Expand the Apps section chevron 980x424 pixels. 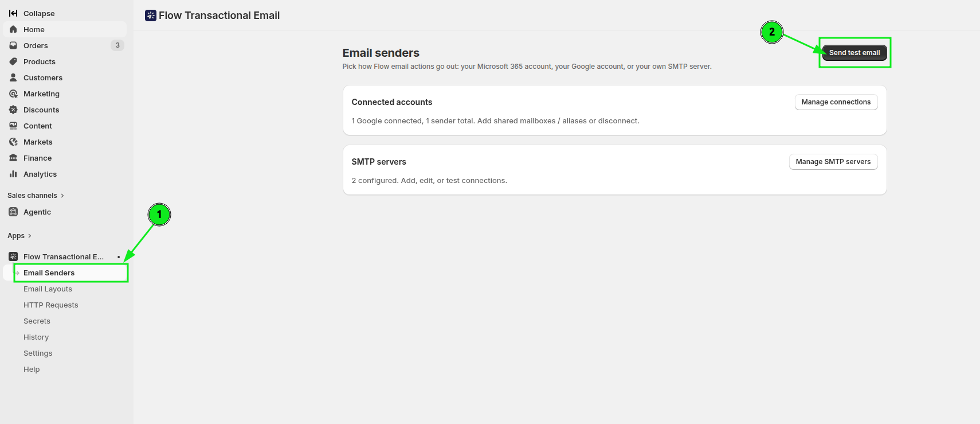30,236
